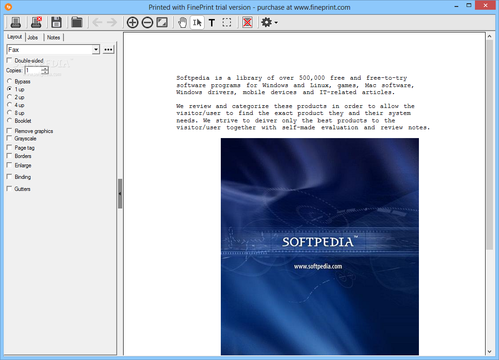Click the vertical scrollbar down arrow
This screenshot has width=499, height=360.
pyautogui.click(x=489, y=351)
